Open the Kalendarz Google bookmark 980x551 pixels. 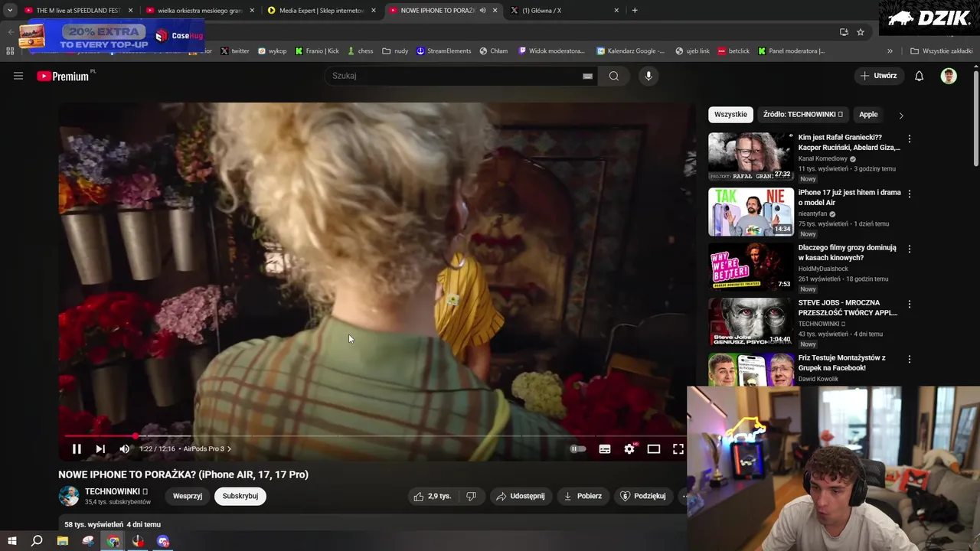631,51
